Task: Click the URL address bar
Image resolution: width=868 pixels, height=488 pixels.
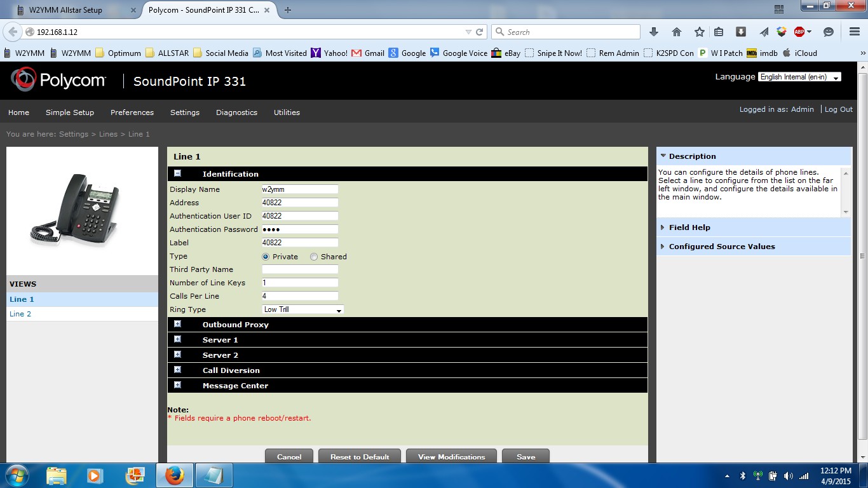Action: pos(248,32)
